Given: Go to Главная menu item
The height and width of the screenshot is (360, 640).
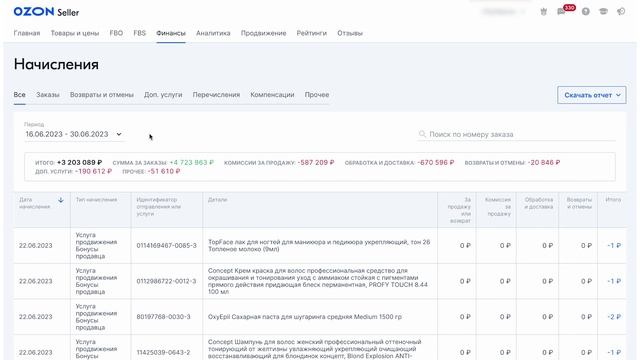Looking at the screenshot, I should [x=27, y=33].
